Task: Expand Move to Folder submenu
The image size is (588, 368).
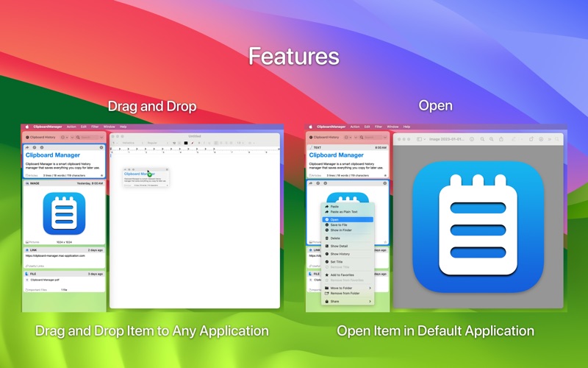Action: tap(348, 288)
